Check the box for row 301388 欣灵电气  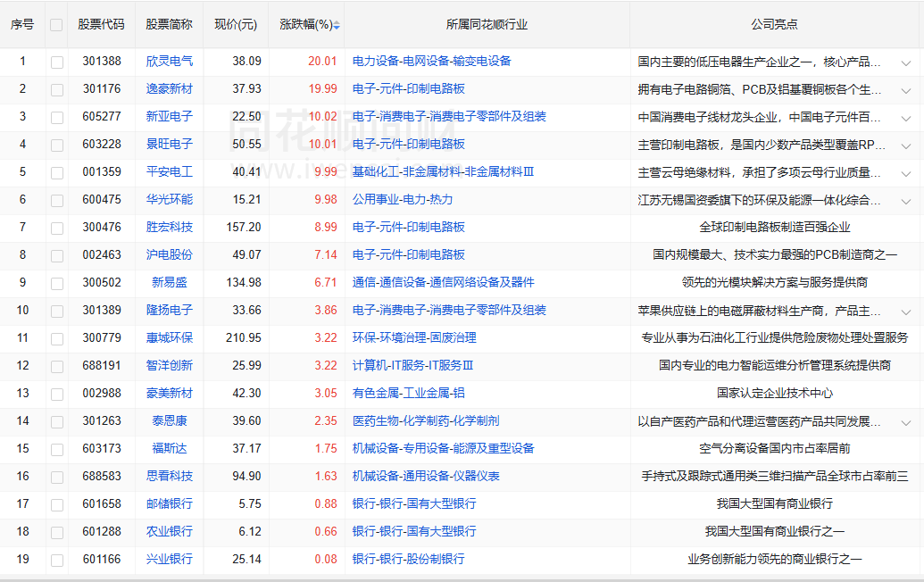57,62
